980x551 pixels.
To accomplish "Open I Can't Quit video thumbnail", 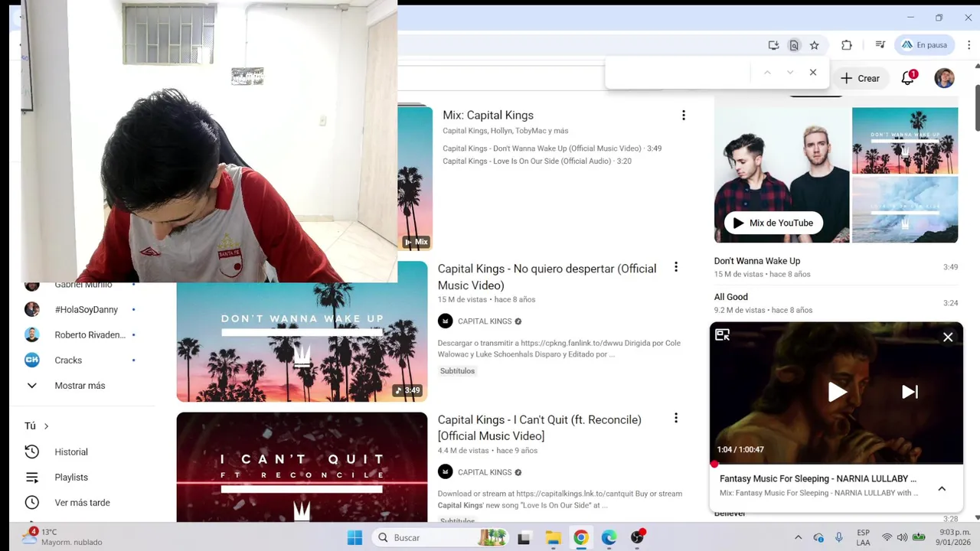I will click(302, 467).
